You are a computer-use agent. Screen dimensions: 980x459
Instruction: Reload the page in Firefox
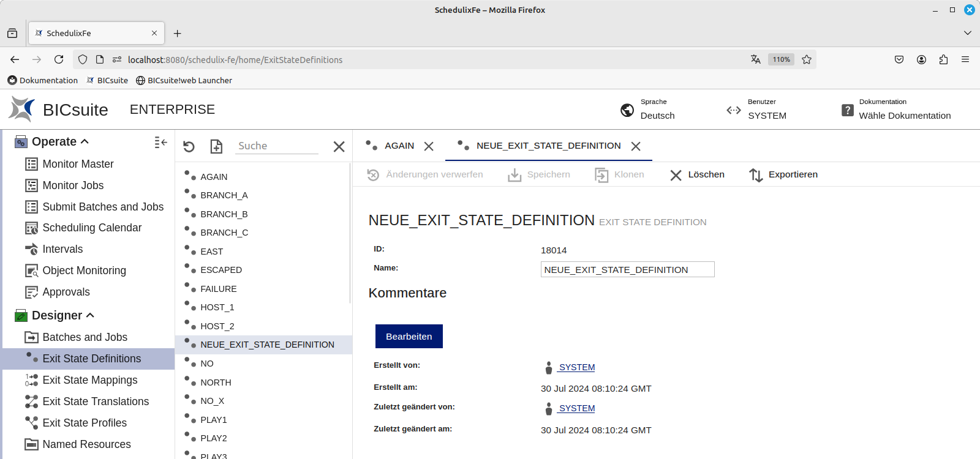click(59, 59)
